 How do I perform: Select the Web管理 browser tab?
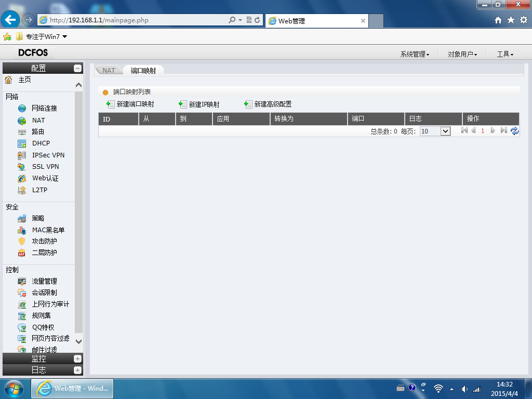(x=316, y=21)
